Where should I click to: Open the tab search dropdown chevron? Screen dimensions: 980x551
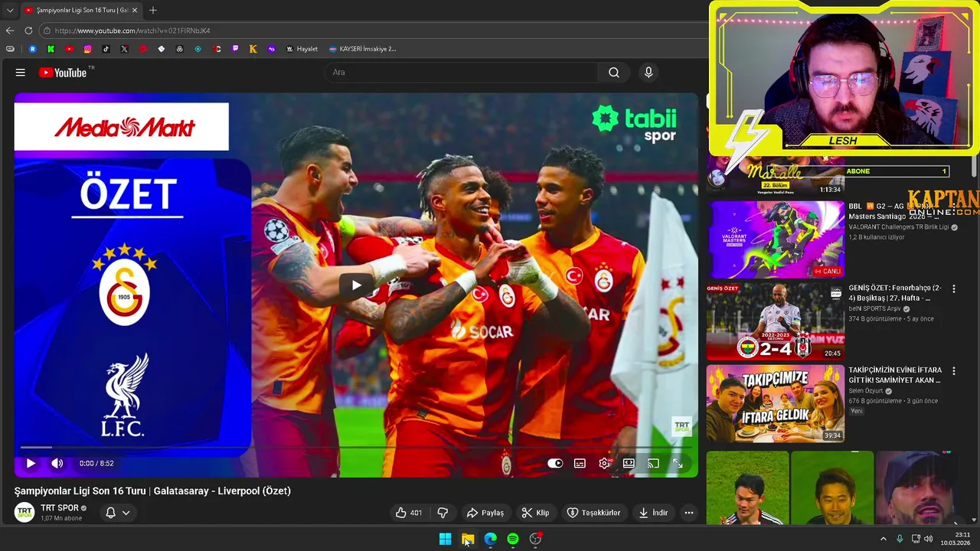point(9,10)
